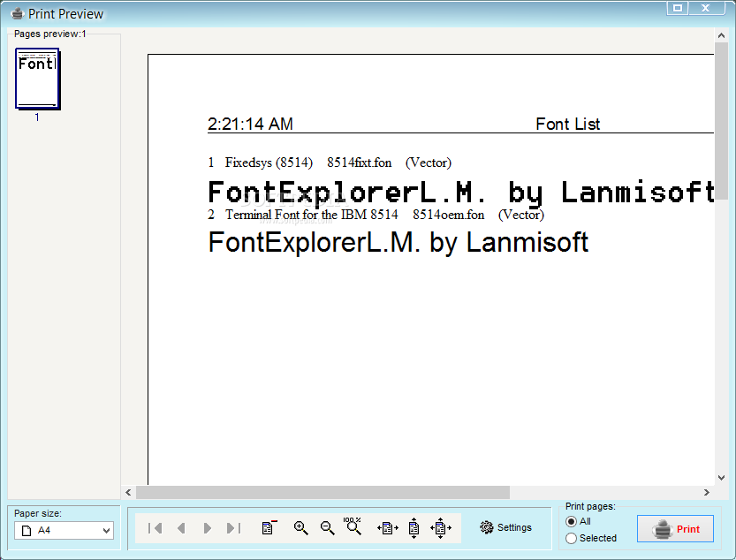
Task: Fit whole page in view
Action: (440, 528)
